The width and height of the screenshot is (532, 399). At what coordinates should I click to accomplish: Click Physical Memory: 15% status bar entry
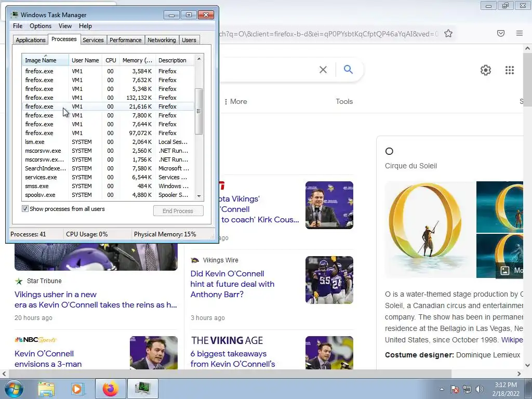(165, 234)
